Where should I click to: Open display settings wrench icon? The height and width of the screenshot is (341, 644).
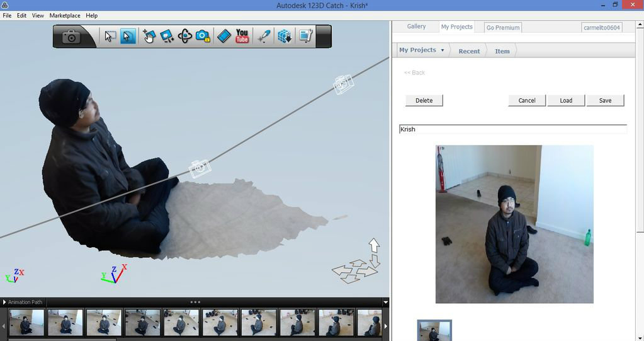(306, 36)
